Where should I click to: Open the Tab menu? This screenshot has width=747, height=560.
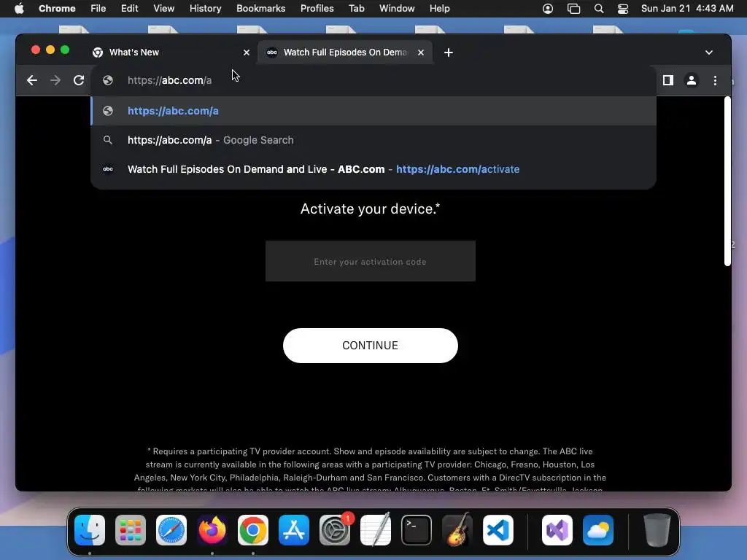click(356, 9)
